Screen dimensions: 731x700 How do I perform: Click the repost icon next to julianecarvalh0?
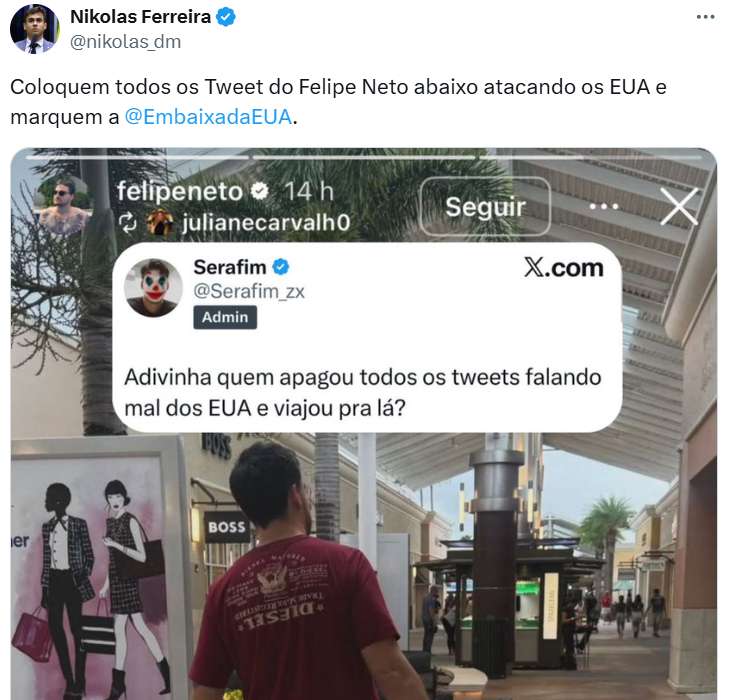pyautogui.click(x=127, y=223)
